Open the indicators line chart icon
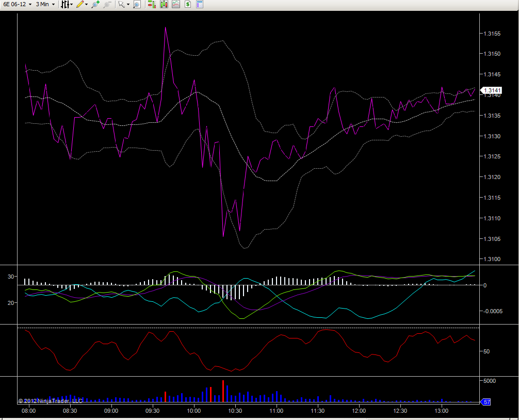 click(x=176, y=4)
